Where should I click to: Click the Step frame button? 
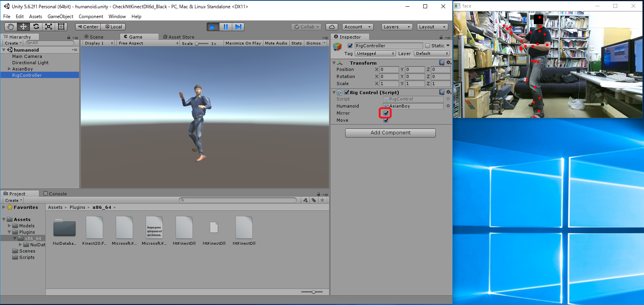pyautogui.click(x=238, y=27)
